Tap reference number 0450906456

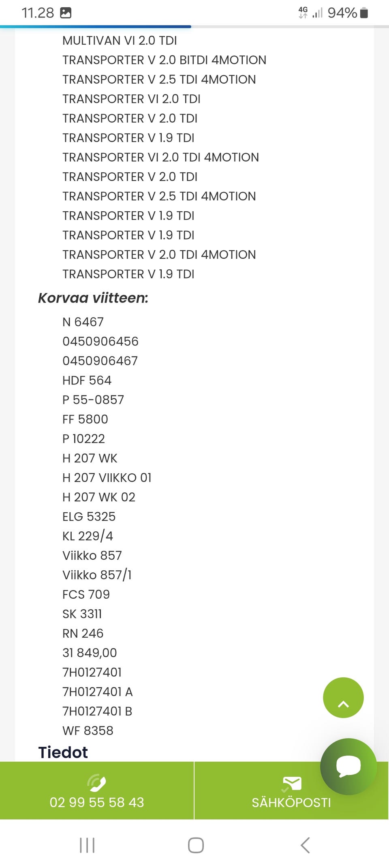[x=100, y=342]
